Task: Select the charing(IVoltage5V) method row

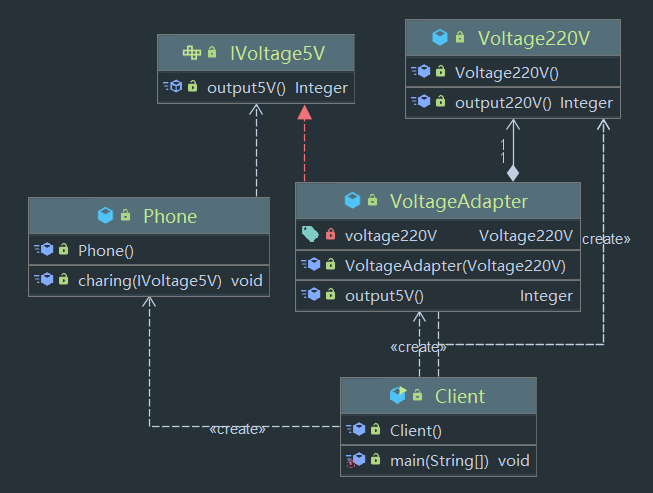Action: pyautogui.click(x=149, y=280)
